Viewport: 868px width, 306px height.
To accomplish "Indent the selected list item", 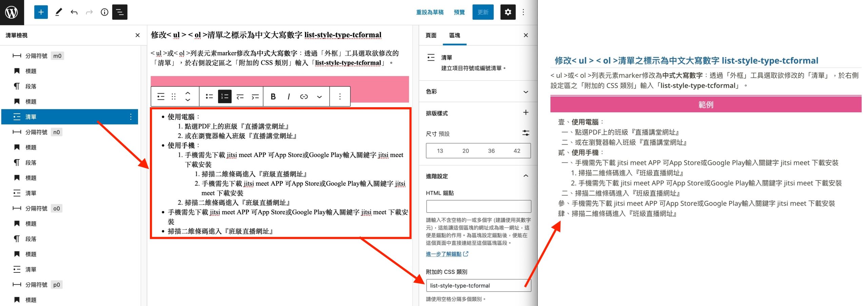I will click(255, 97).
